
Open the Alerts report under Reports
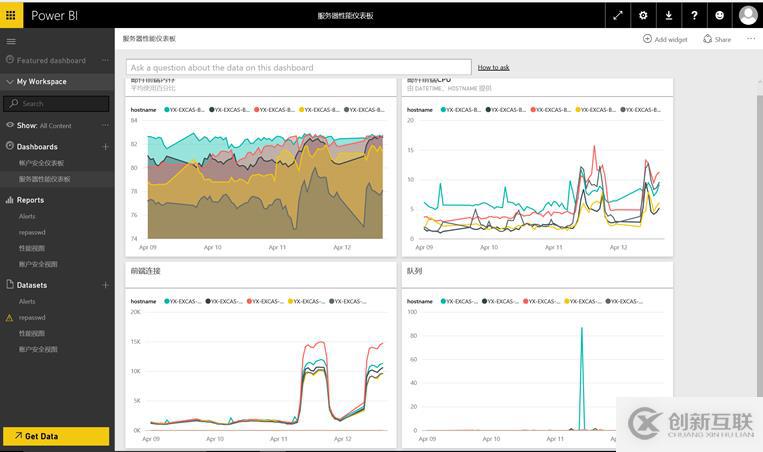pyautogui.click(x=27, y=216)
